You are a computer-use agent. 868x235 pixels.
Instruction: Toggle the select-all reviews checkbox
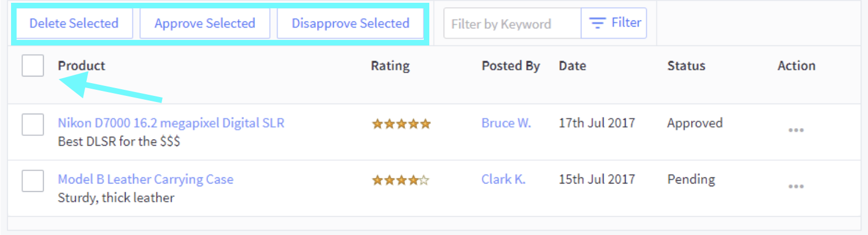pyautogui.click(x=33, y=65)
